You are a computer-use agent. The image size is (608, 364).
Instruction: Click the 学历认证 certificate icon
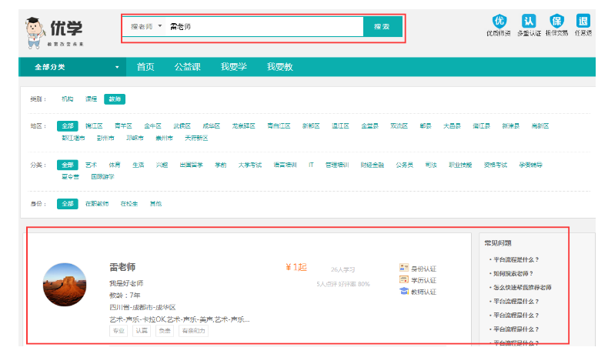404,279
